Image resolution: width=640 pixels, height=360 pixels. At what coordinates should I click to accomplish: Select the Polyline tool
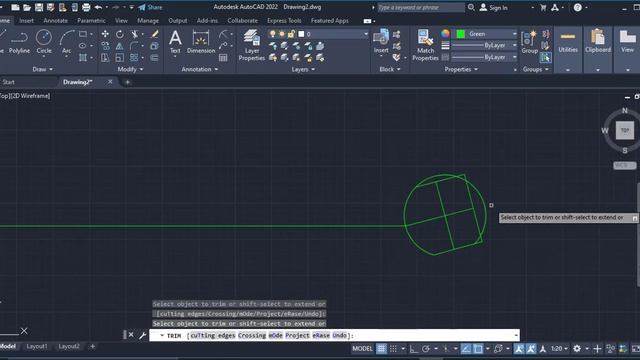[19, 42]
